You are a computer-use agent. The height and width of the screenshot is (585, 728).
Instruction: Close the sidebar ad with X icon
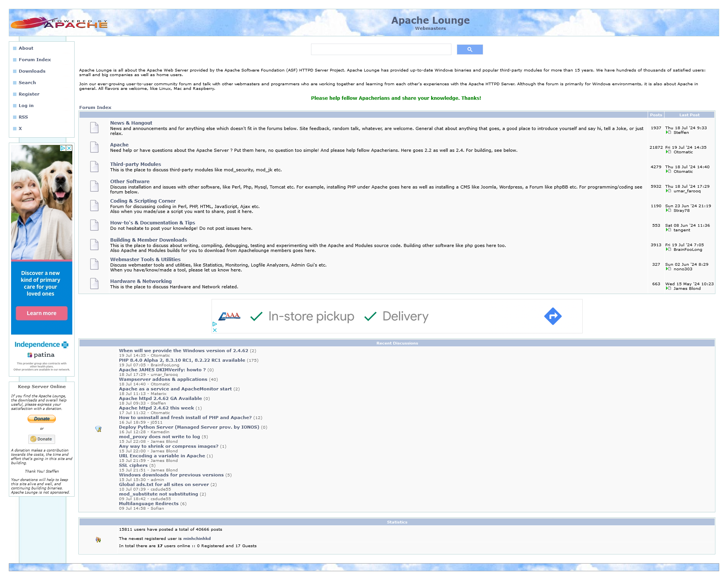coord(69,148)
